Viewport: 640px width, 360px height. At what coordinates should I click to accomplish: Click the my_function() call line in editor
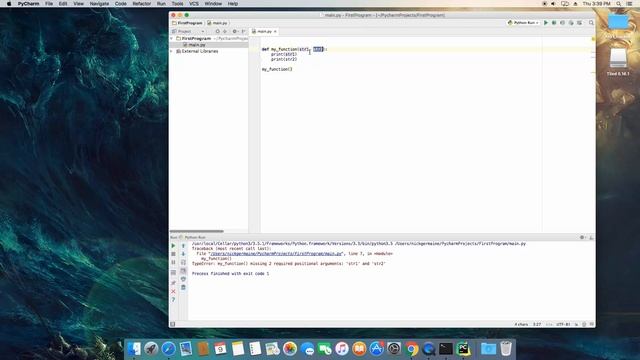(277, 69)
